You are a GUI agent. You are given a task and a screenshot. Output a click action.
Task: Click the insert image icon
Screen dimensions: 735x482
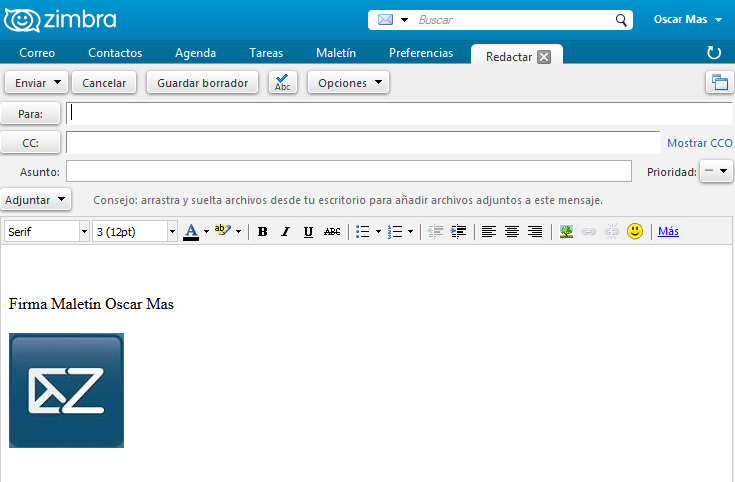click(566, 232)
